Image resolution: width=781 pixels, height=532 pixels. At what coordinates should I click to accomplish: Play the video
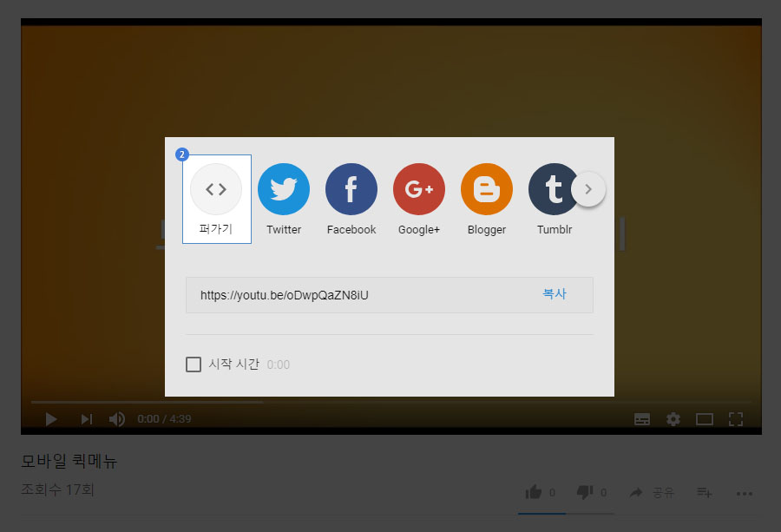click(51, 419)
